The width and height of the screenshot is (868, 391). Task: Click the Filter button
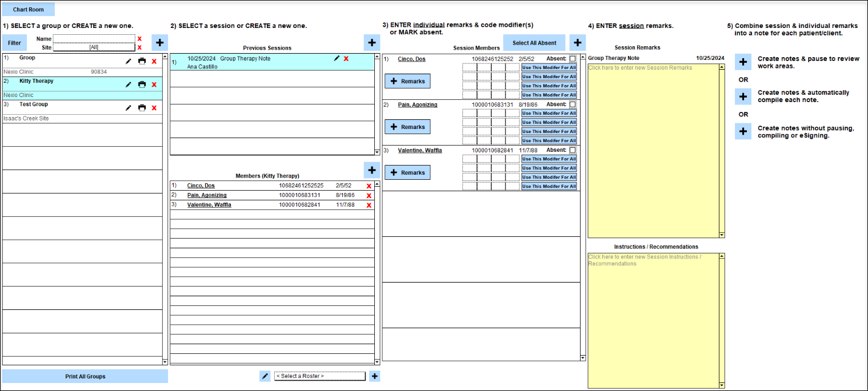14,43
